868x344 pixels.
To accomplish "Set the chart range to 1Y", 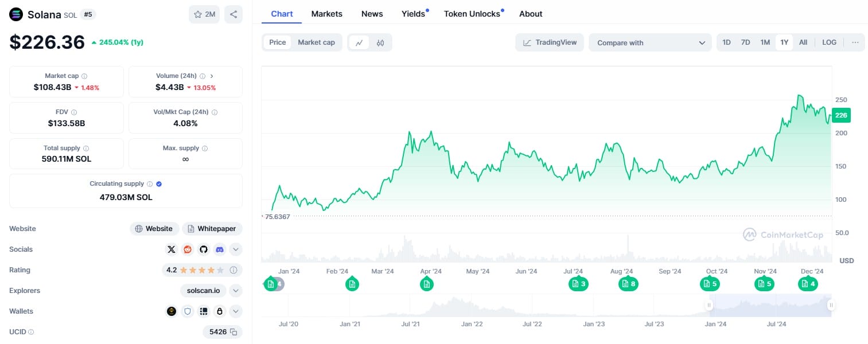I will click(x=784, y=42).
